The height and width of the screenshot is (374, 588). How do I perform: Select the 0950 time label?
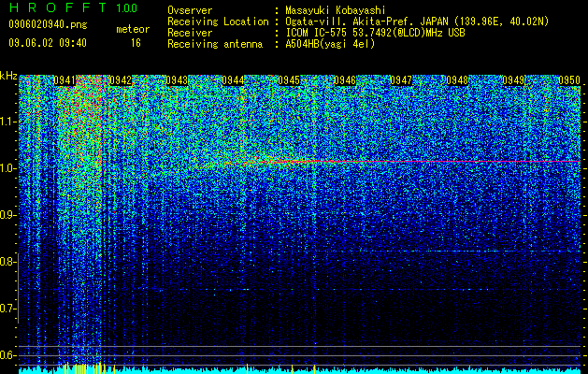(569, 80)
